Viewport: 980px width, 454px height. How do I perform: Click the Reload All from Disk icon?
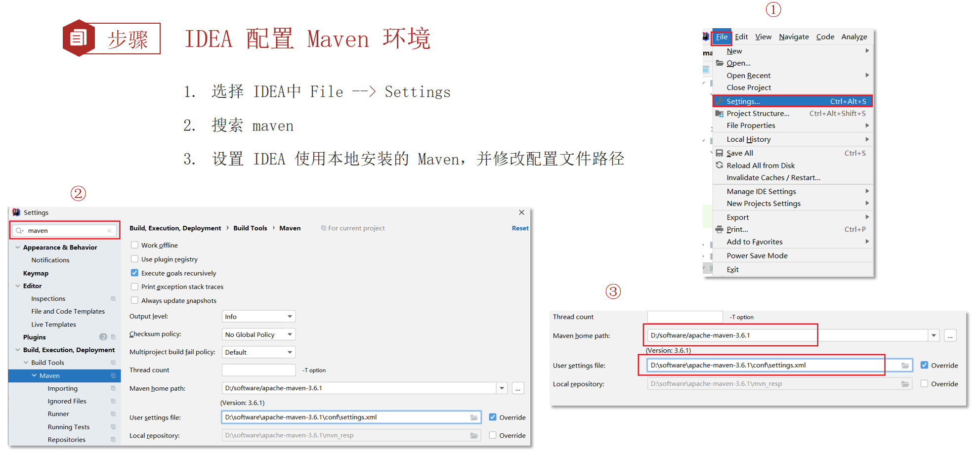click(720, 165)
